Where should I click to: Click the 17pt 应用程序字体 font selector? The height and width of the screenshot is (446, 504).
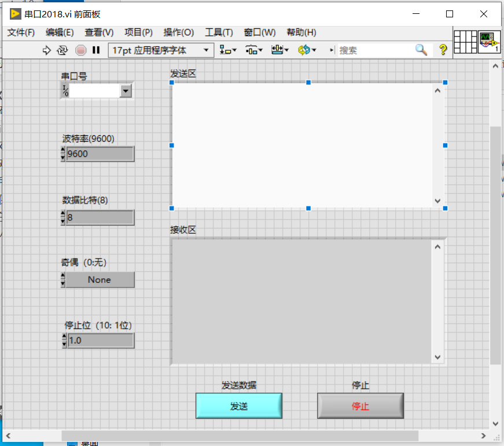pos(161,50)
